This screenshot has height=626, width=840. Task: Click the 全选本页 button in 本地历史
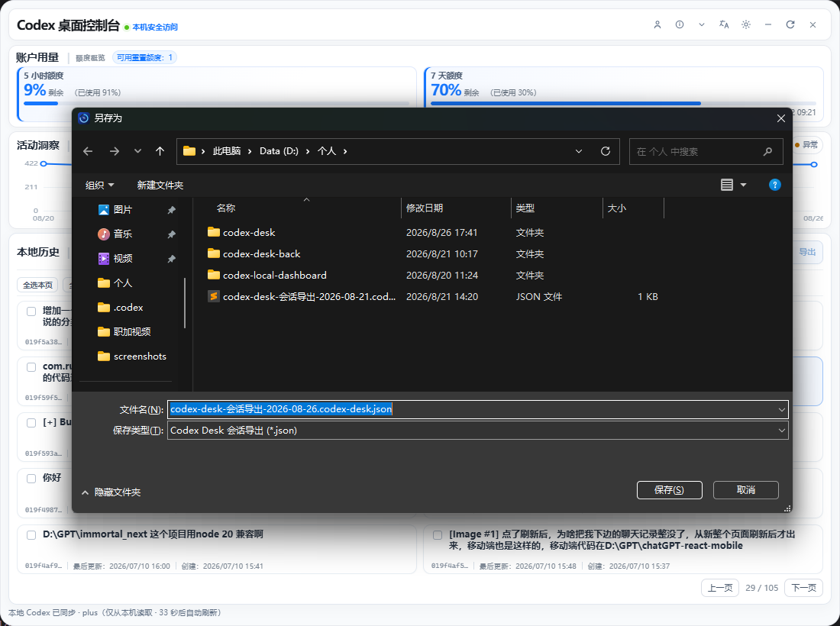click(x=37, y=285)
